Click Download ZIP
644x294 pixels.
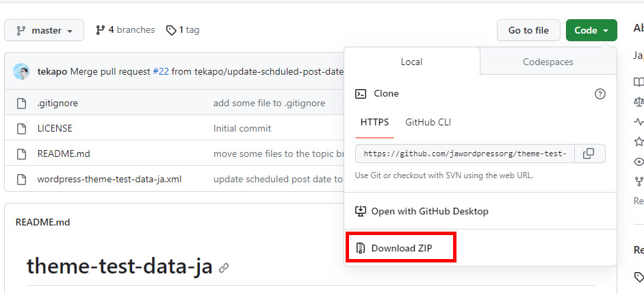pos(402,248)
